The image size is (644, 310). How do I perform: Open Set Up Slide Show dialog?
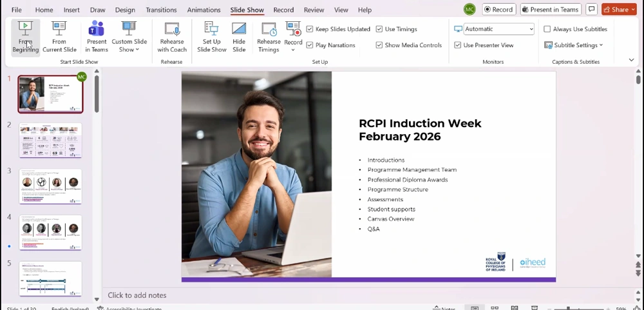click(x=211, y=37)
